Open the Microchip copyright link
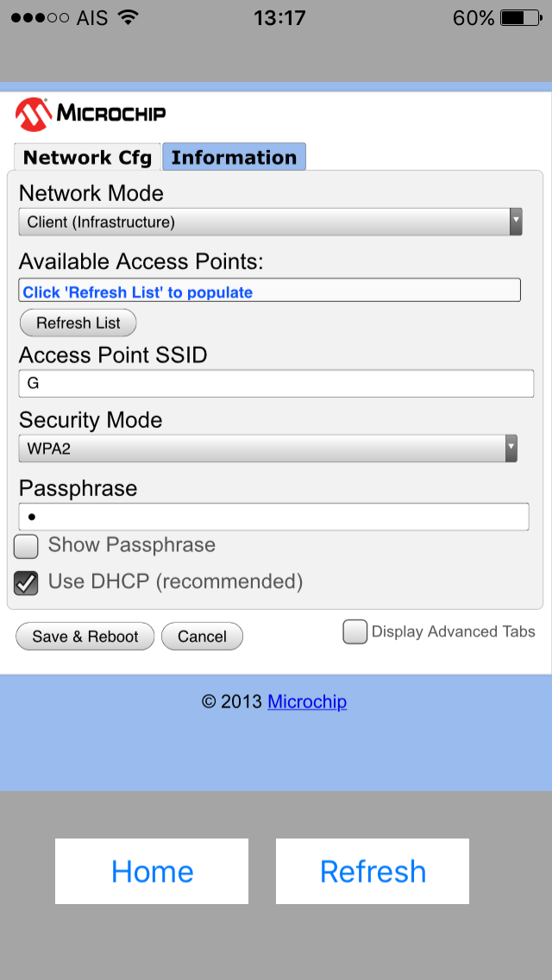 click(307, 701)
